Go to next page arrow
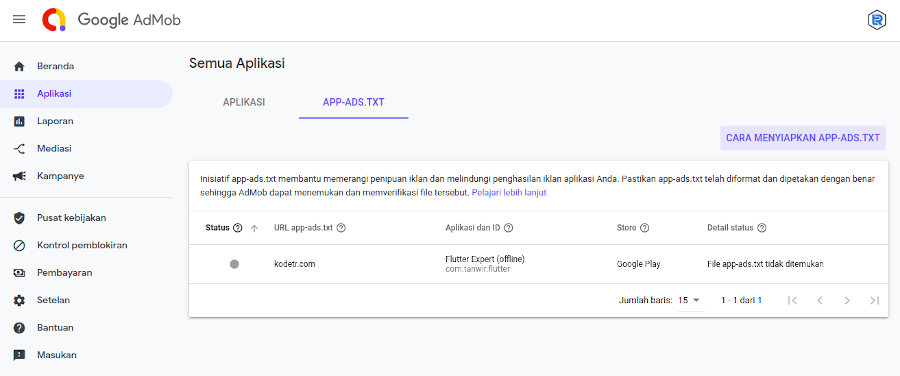This screenshot has height=376, width=900. pos(847,300)
